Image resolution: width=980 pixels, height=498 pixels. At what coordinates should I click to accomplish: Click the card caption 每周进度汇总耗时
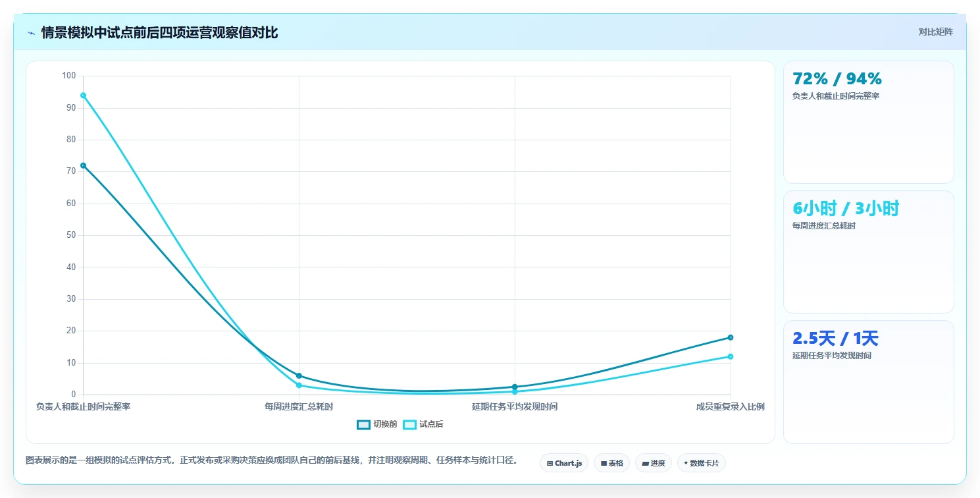point(824,226)
